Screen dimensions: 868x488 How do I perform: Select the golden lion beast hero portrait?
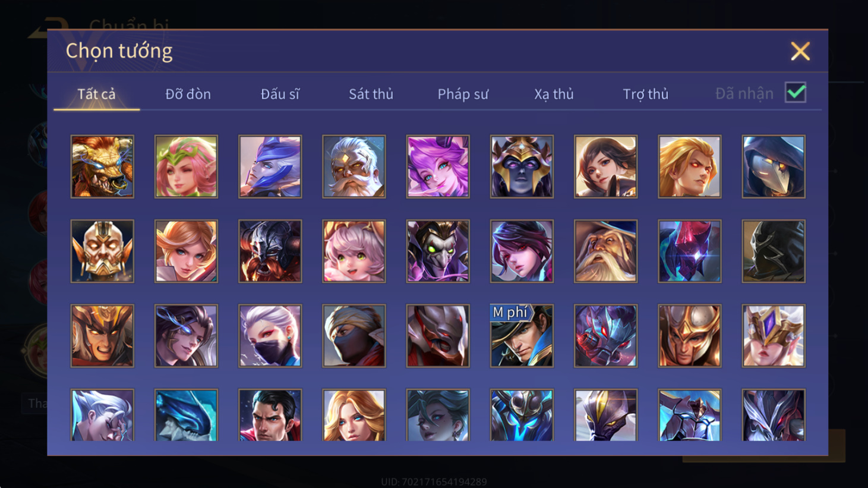coord(102,166)
